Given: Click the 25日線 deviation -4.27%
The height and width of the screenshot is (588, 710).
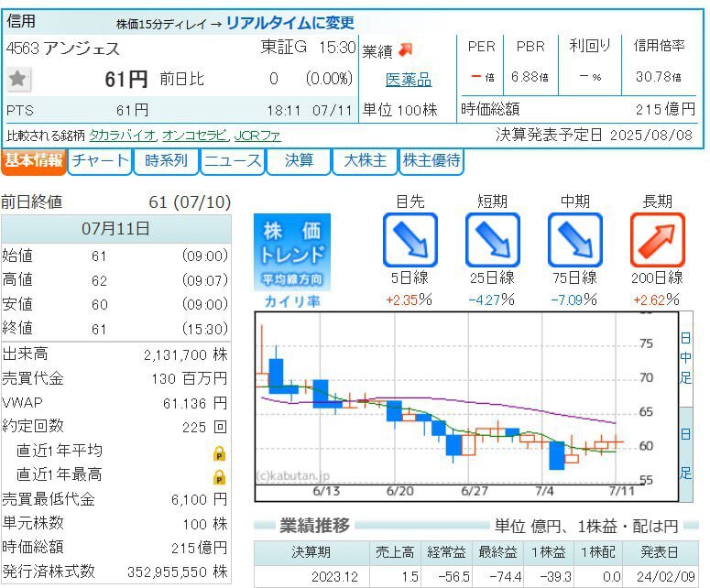Looking at the screenshot, I should (x=491, y=299).
